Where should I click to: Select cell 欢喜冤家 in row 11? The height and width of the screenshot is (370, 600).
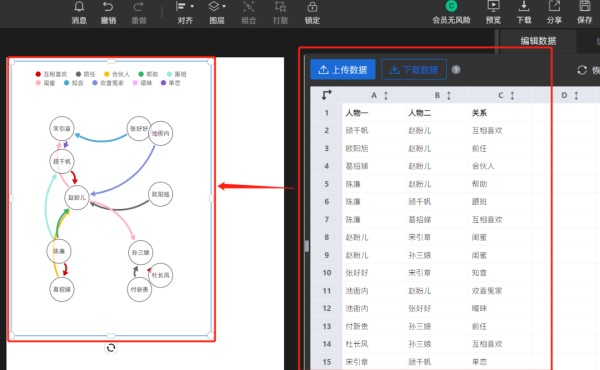coord(500,291)
